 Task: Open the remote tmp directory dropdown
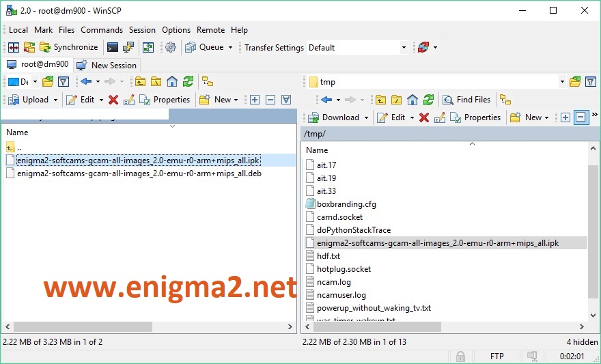(x=562, y=82)
